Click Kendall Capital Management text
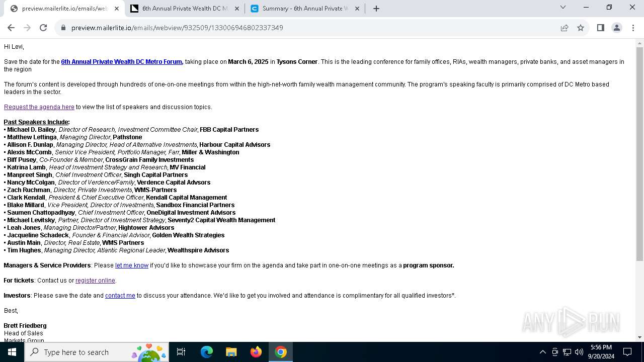 [187, 198]
